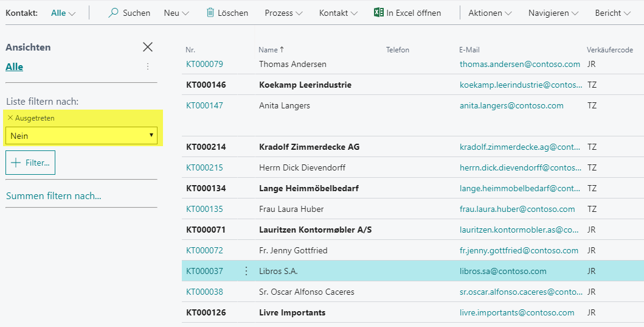This screenshot has width=644, height=327.
Task: Expand the Neu menu
Action: pos(176,13)
